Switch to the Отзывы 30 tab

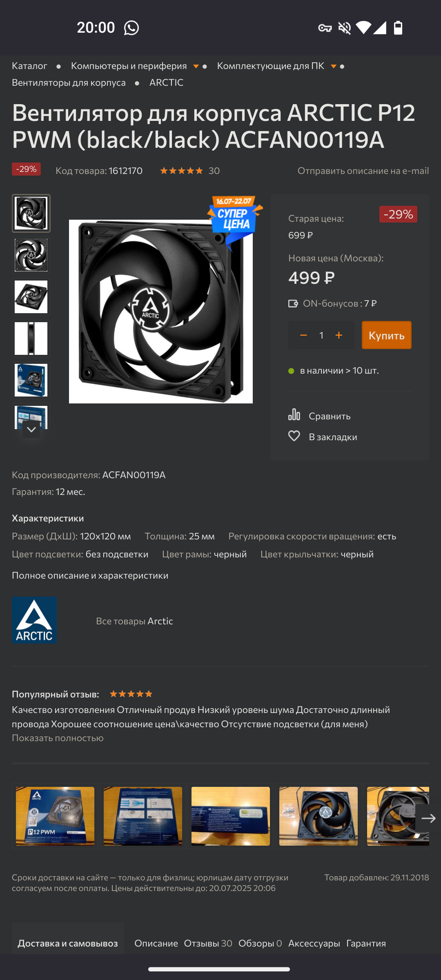tap(208, 943)
